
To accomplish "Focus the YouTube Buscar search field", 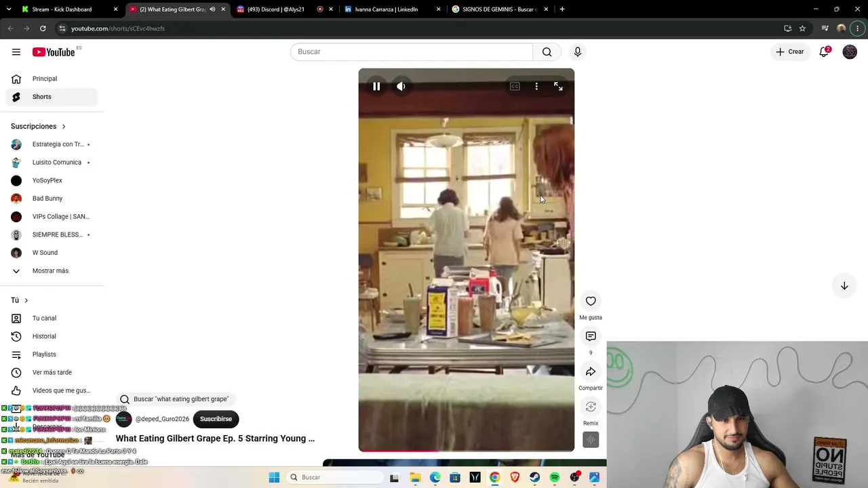I will (412, 52).
